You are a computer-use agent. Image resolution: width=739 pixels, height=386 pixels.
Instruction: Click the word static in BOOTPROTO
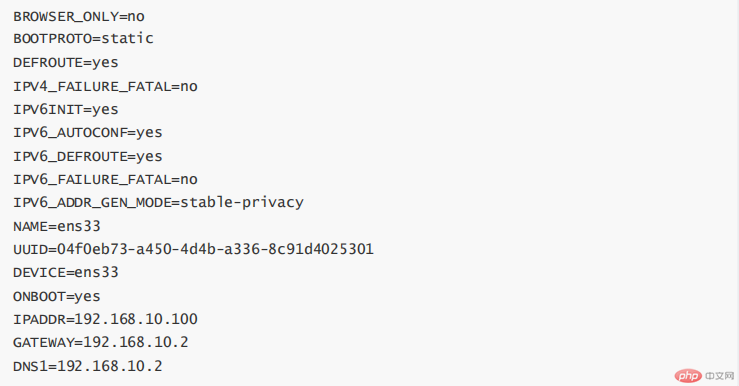click(127, 39)
